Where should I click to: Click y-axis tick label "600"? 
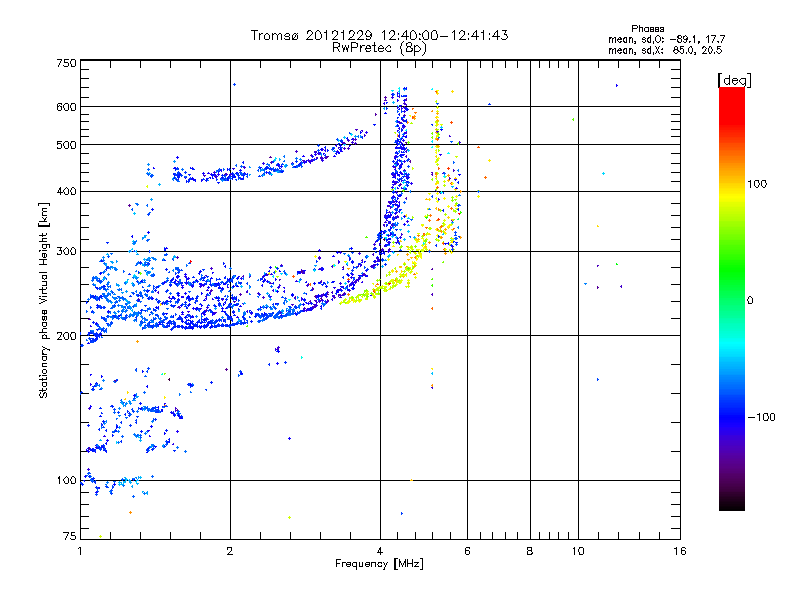(x=67, y=107)
